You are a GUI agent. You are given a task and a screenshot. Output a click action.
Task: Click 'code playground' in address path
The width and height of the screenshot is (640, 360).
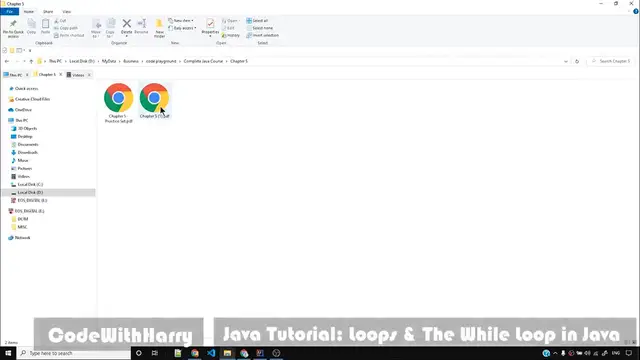point(161,61)
